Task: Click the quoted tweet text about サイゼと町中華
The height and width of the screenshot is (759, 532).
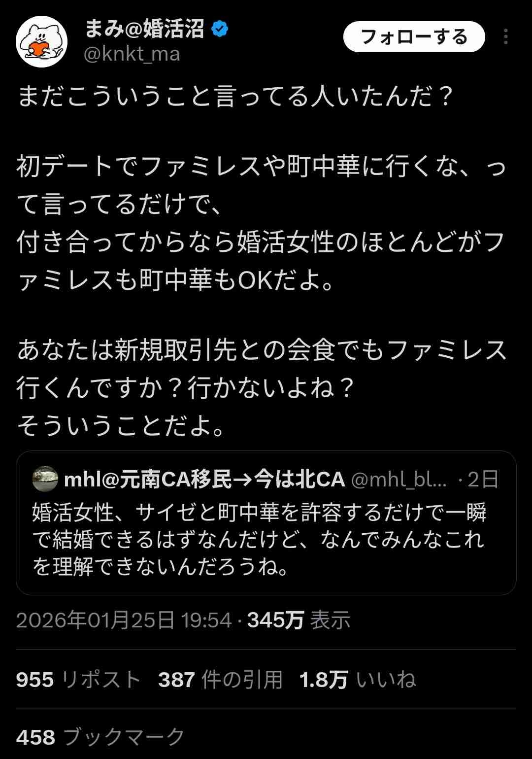Action: 259,540
